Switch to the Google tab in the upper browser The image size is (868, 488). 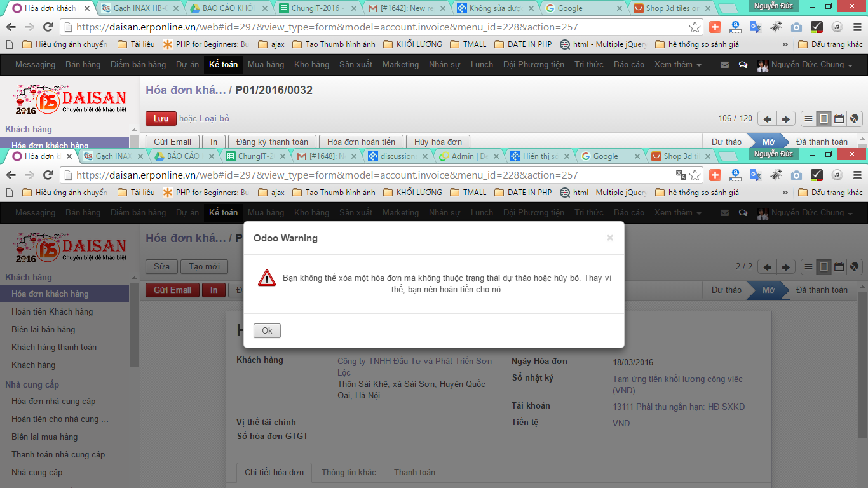pos(583,8)
